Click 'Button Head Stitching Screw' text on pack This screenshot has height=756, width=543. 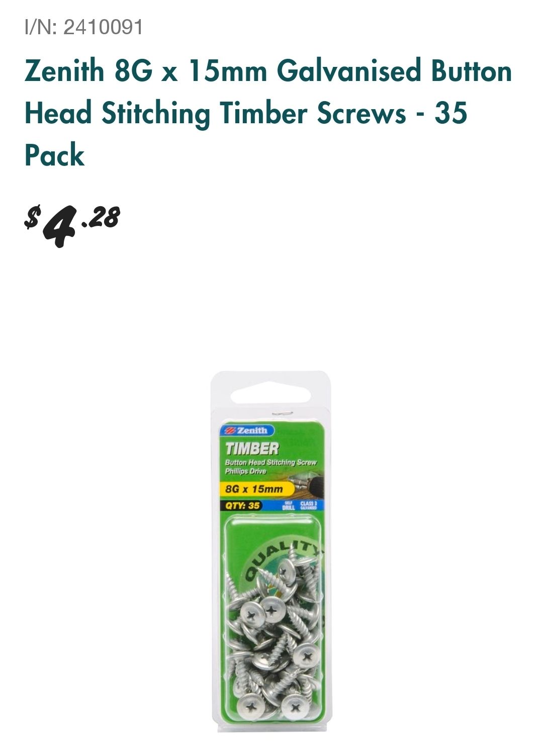[271, 462]
